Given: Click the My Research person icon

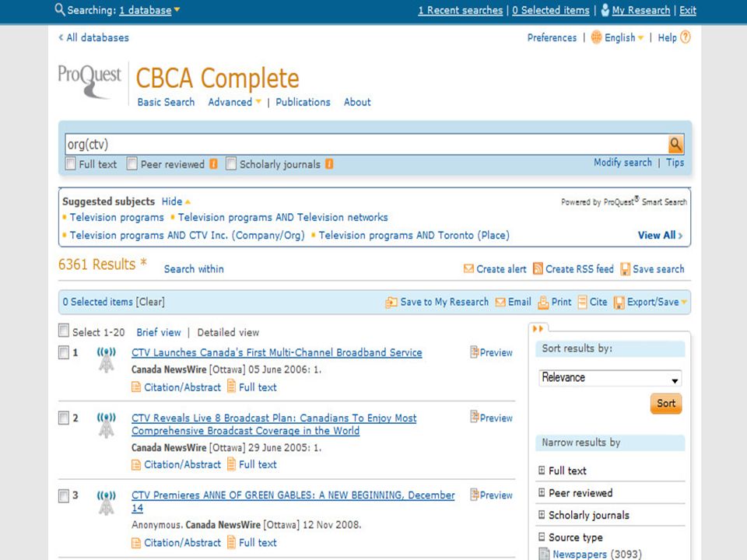Looking at the screenshot, I should click(605, 10).
